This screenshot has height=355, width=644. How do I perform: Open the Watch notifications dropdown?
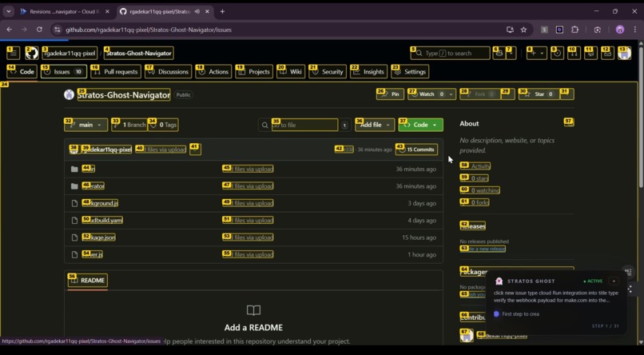point(431,94)
